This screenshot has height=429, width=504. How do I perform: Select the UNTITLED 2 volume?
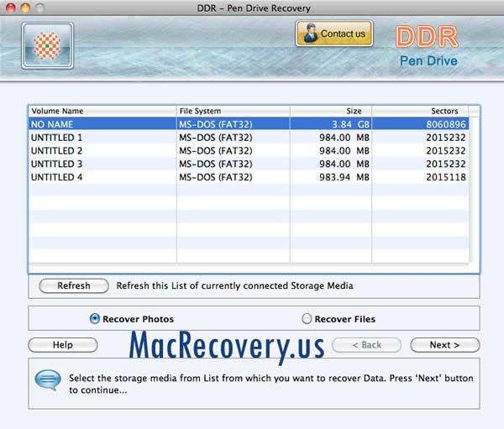click(249, 151)
